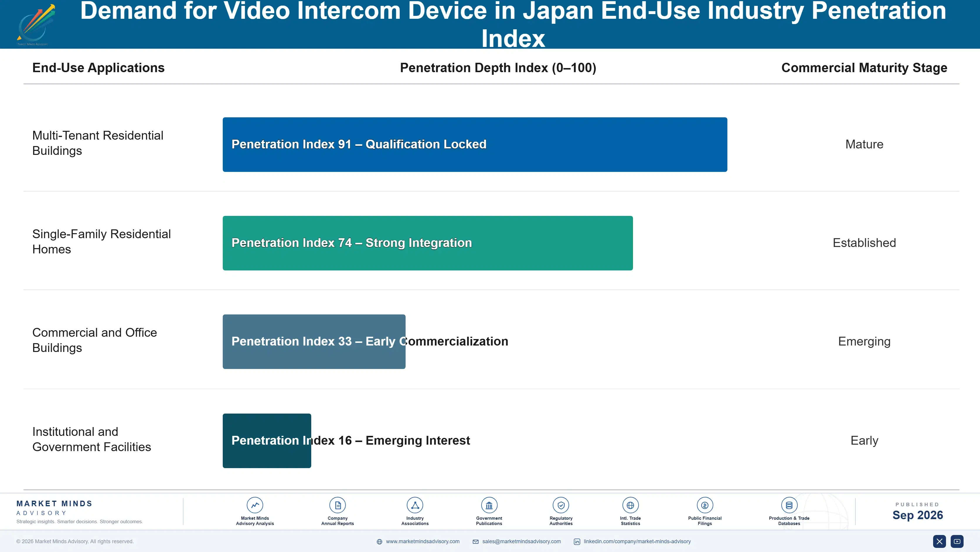980x552 pixels.
Task: Click the Market Minds Advisory Analysis icon
Action: (x=255, y=505)
